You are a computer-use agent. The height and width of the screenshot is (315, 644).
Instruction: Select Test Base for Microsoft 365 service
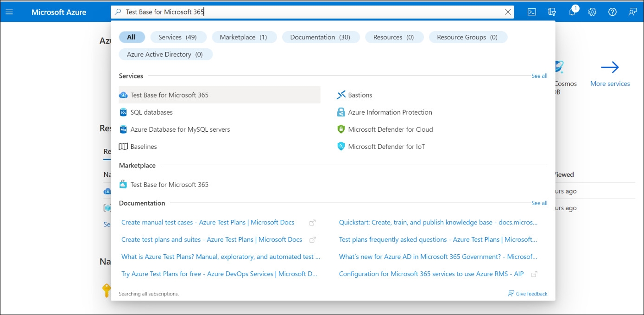coord(170,95)
